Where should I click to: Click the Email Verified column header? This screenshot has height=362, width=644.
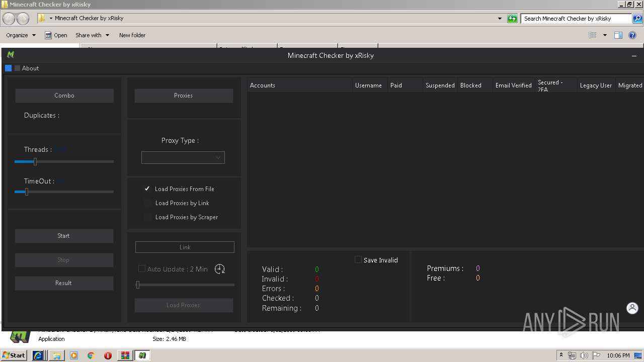click(513, 85)
